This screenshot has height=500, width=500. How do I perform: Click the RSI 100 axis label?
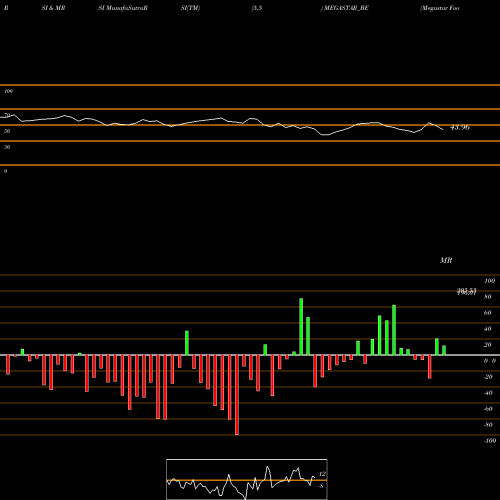(8, 91)
